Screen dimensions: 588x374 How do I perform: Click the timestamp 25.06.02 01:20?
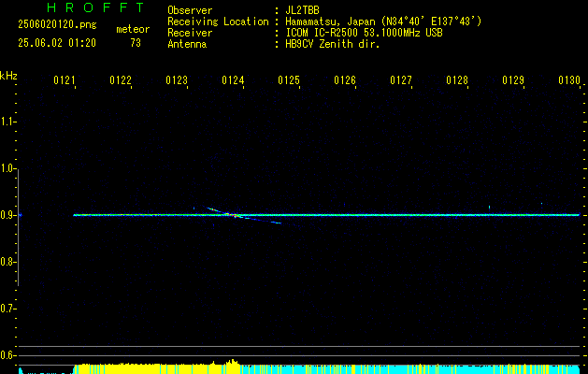click(x=57, y=43)
